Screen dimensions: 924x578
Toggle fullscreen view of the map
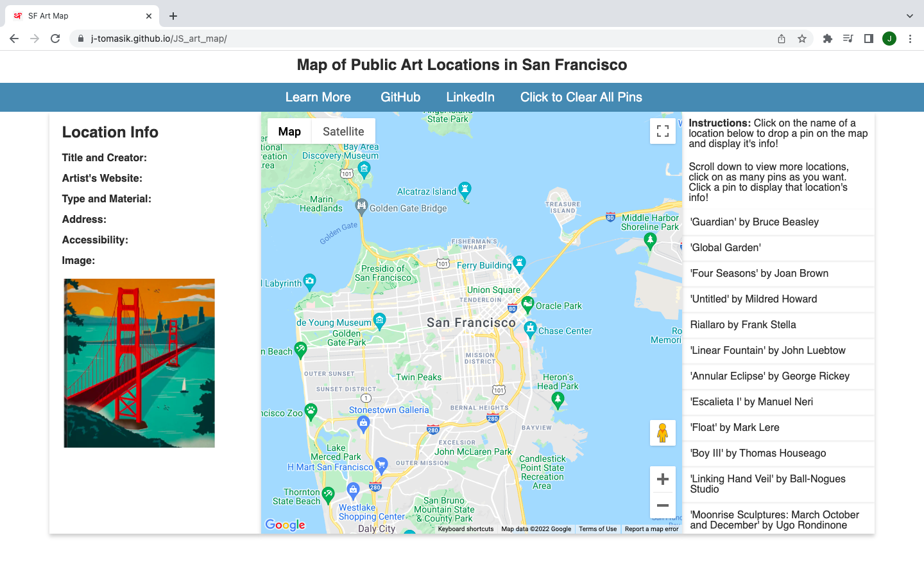(663, 131)
